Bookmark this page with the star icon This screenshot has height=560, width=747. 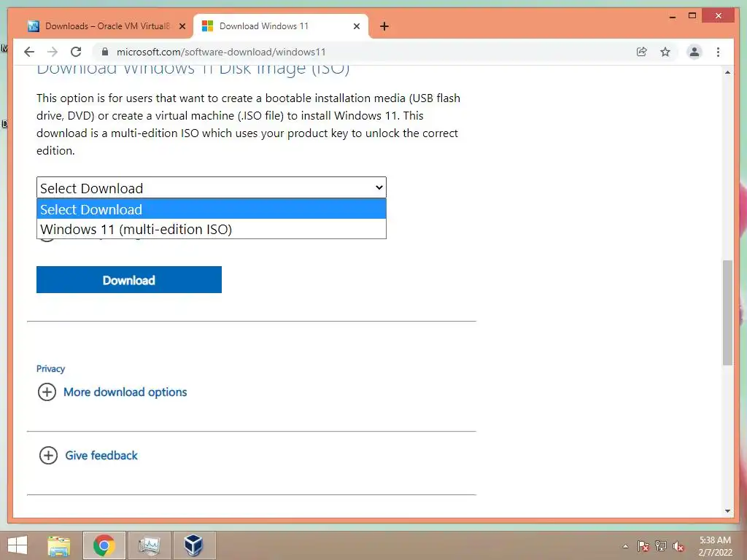pos(665,52)
